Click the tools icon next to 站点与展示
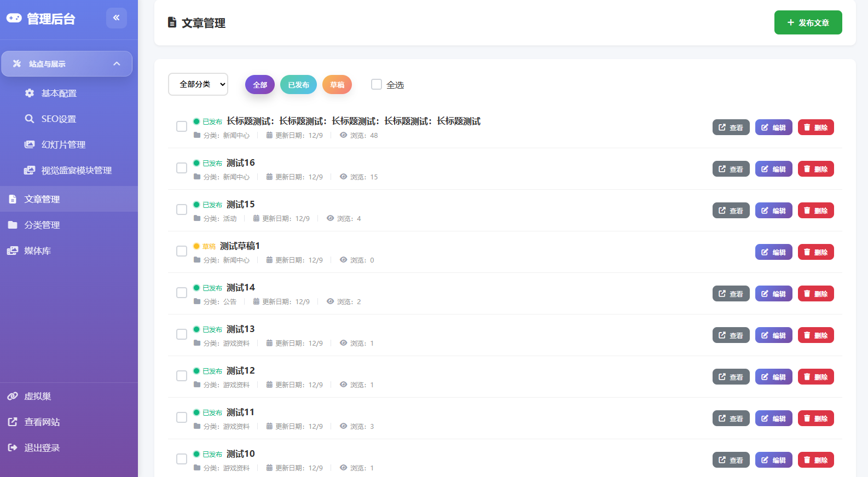Screen dimensions: 868x477 click(x=17, y=63)
